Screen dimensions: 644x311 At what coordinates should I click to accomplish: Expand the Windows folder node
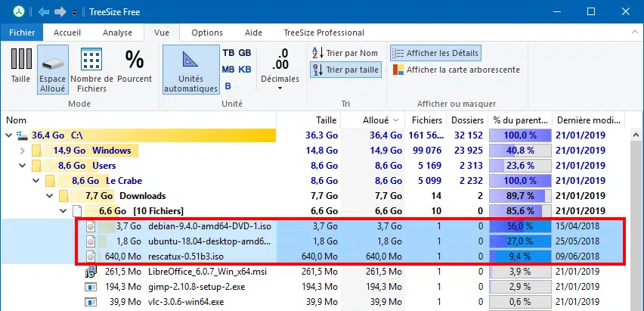tap(23, 151)
